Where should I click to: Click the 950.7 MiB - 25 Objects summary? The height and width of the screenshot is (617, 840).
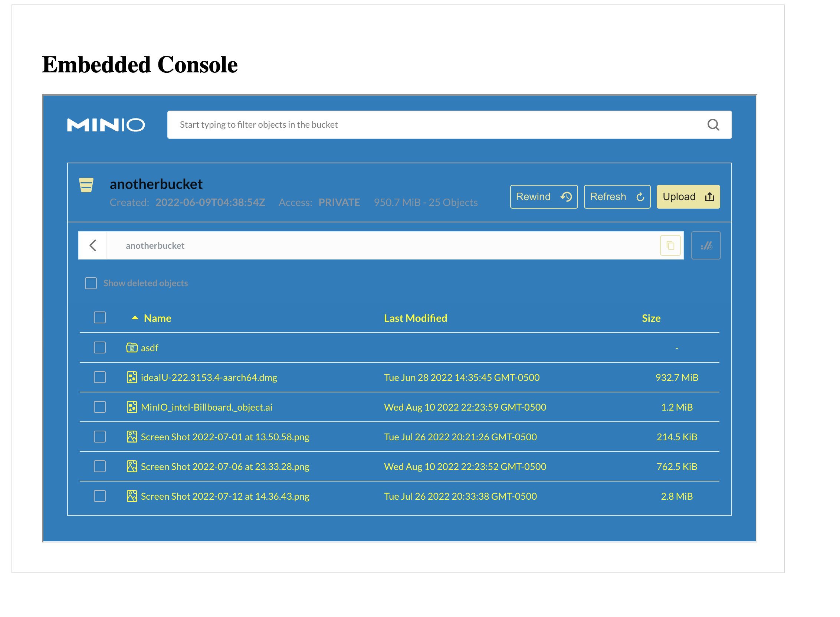(426, 202)
